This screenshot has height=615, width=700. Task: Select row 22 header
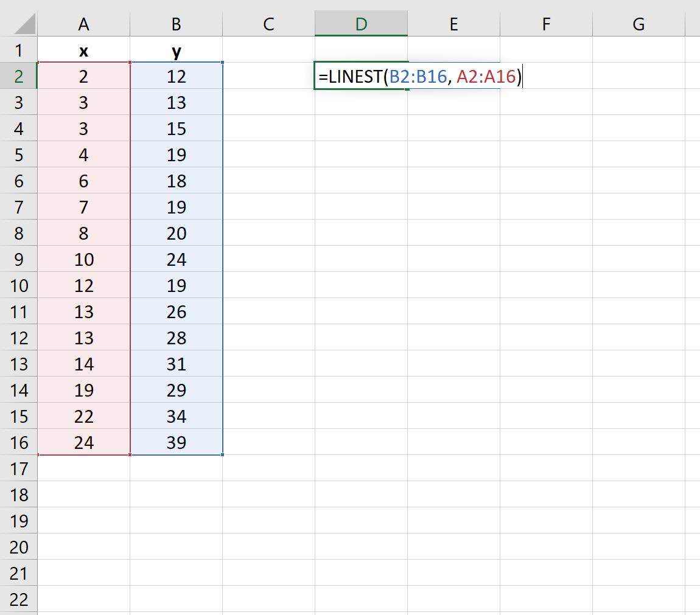[x=18, y=599]
